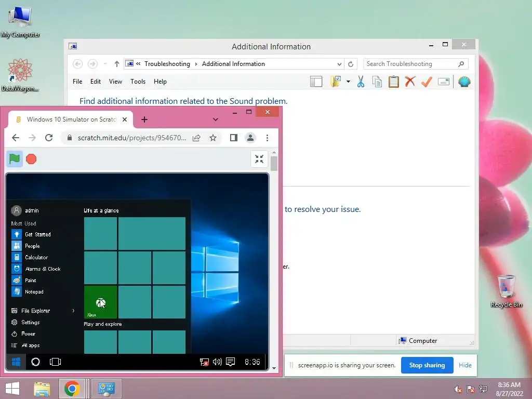Open Chrome profile avatar
The height and width of the screenshot is (399, 532).
pyautogui.click(x=250, y=138)
